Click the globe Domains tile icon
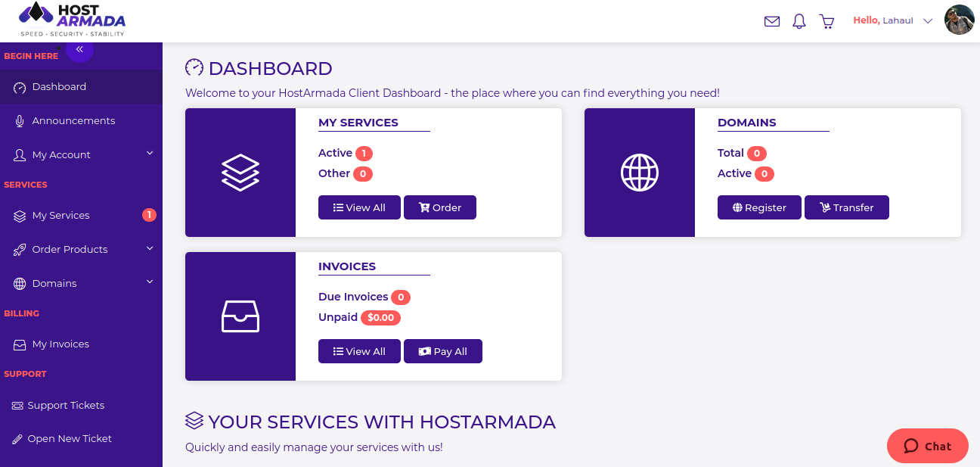980x467 pixels. [x=640, y=173]
